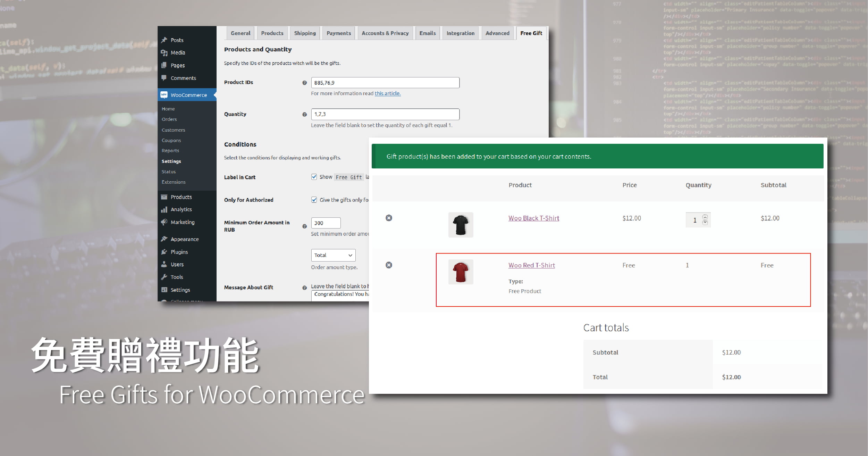Click the 'Free Product' type text

coord(525,291)
